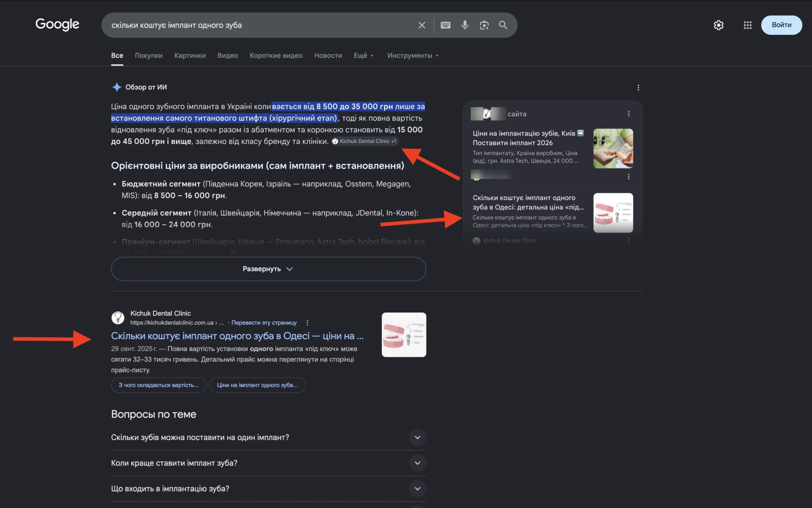Expand the AI overview with Развернуть
The image size is (812, 508).
click(268, 269)
